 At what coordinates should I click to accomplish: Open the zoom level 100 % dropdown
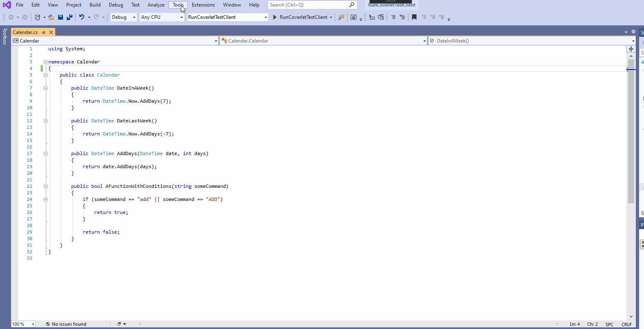[x=33, y=324]
